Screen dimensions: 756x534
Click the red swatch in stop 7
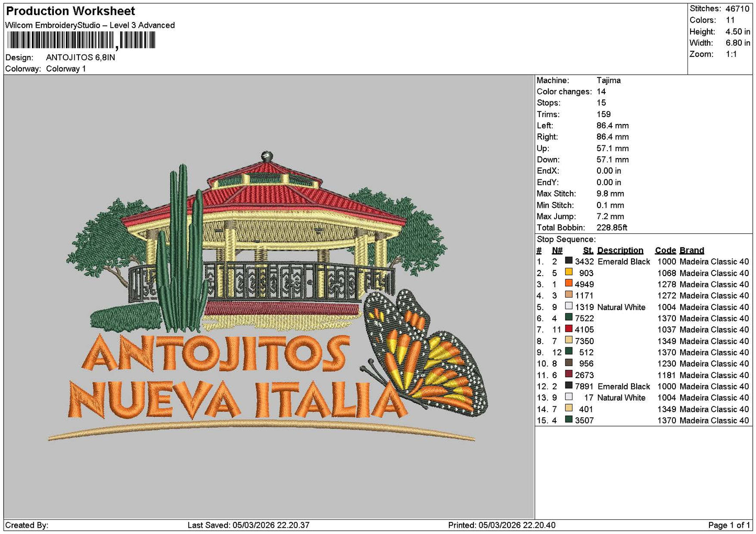point(569,328)
